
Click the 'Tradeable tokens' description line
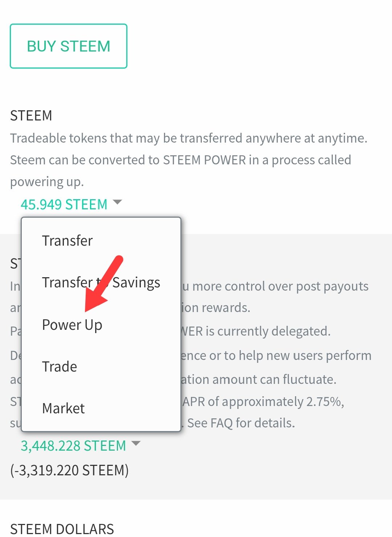[x=189, y=138]
